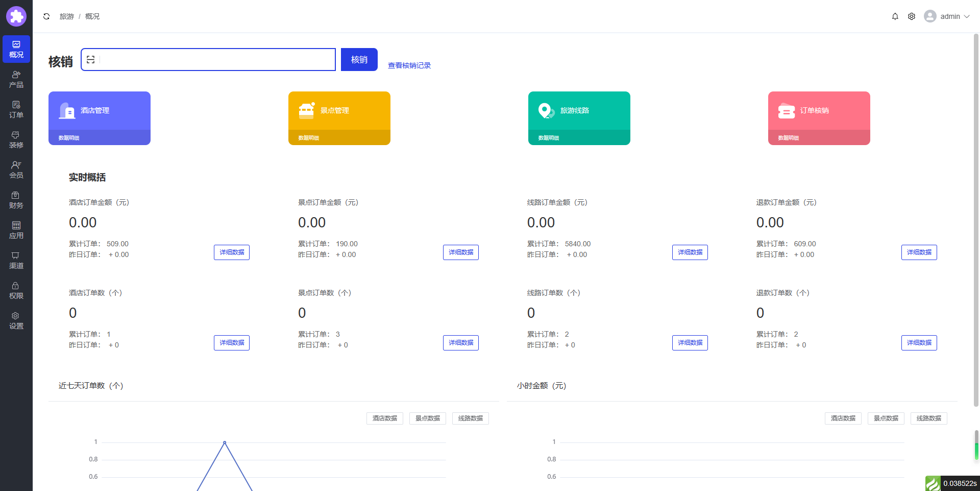Image resolution: width=980 pixels, height=491 pixels.
Task: Open the 会员 members sidebar item
Action: pyautogui.click(x=16, y=170)
